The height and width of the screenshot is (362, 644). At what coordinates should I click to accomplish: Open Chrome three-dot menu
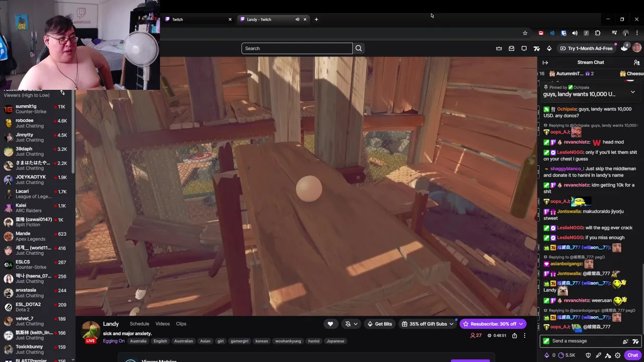pos(637,33)
